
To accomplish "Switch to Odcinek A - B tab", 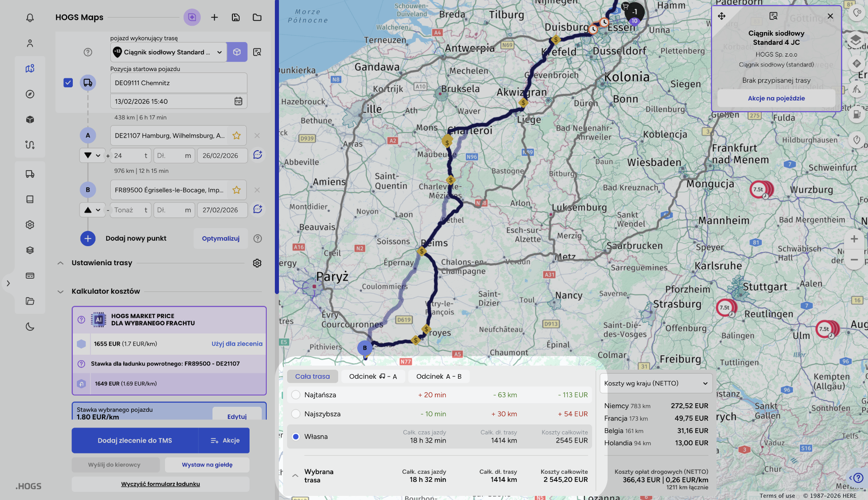I will point(439,376).
